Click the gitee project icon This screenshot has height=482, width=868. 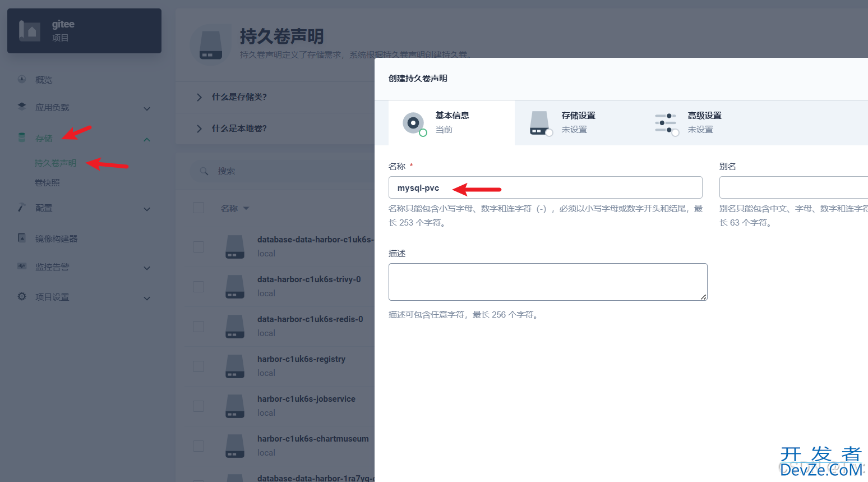29,31
